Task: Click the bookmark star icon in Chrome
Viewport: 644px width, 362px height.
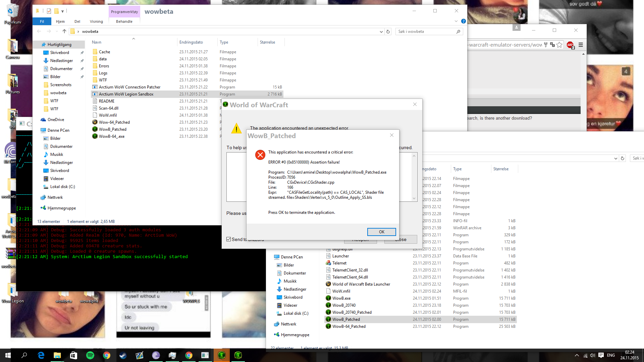Action: [x=559, y=45]
